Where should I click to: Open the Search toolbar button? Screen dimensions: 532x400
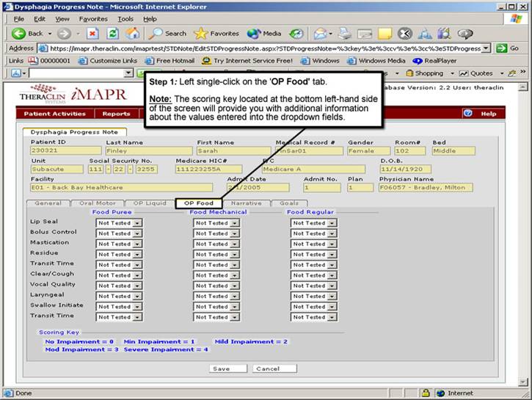(167, 34)
